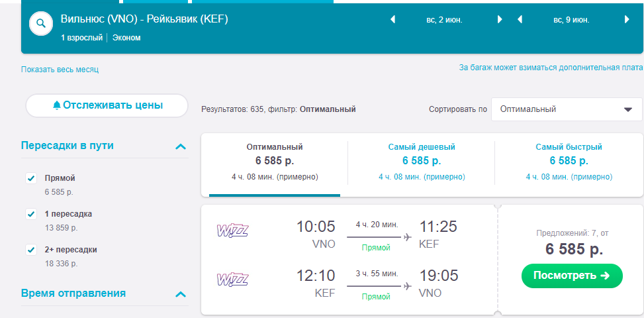644x318 pixels.
Task: Click the Вильнюс - Рейкьявик route field
Action: click(x=144, y=19)
